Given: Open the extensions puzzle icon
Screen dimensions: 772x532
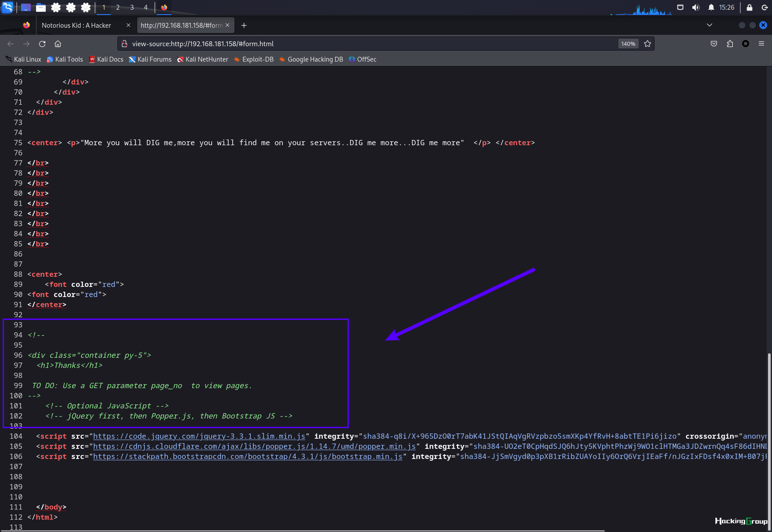Looking at the screenshot, I should point(730,44).
